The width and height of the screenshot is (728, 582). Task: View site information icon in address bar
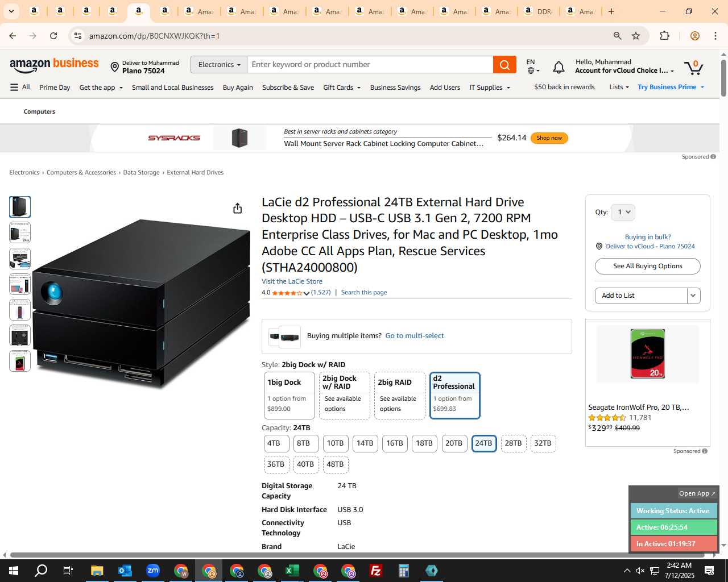pyautogui.click(x=78, y=36)
